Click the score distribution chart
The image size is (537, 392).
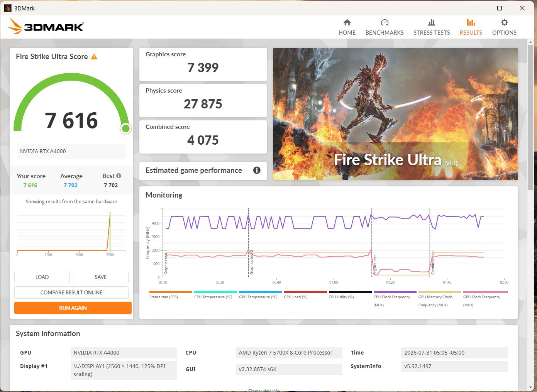pyautogui.click(x=71, y=233)
